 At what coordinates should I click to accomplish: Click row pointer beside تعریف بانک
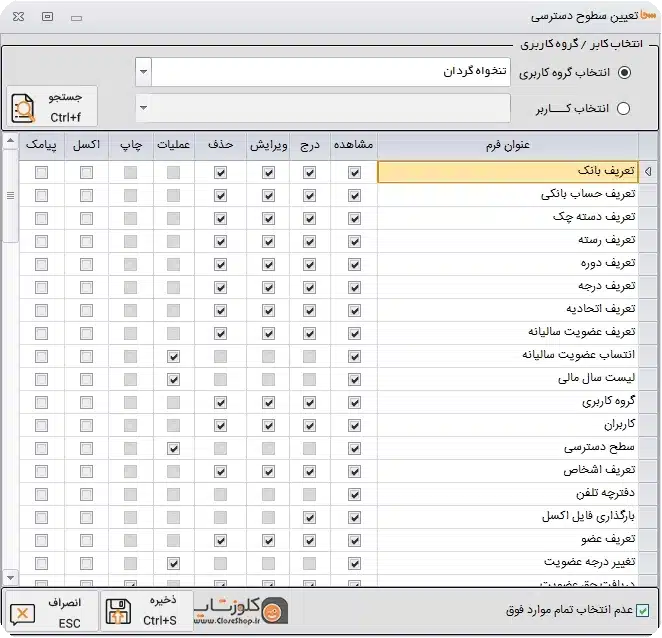(648, 171)
